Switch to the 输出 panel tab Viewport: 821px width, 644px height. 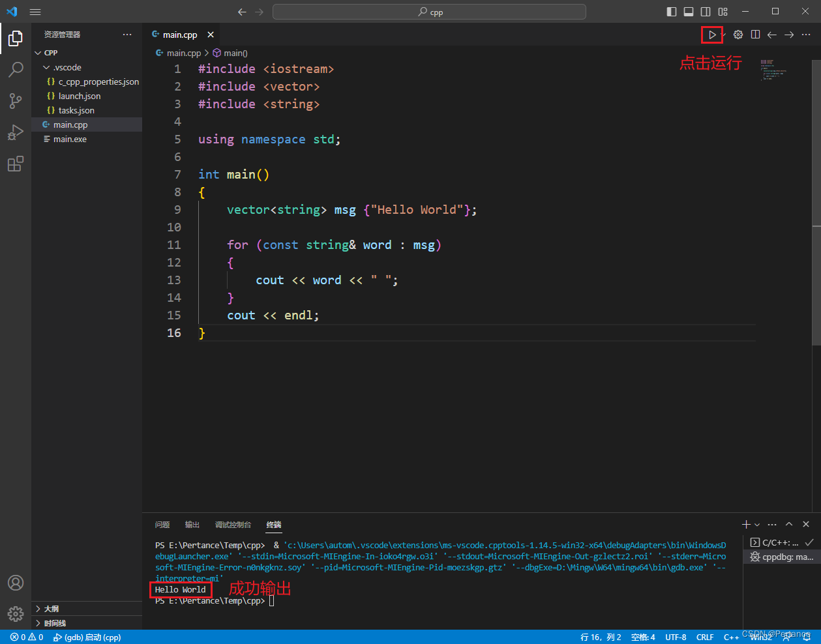click(192, 525)
